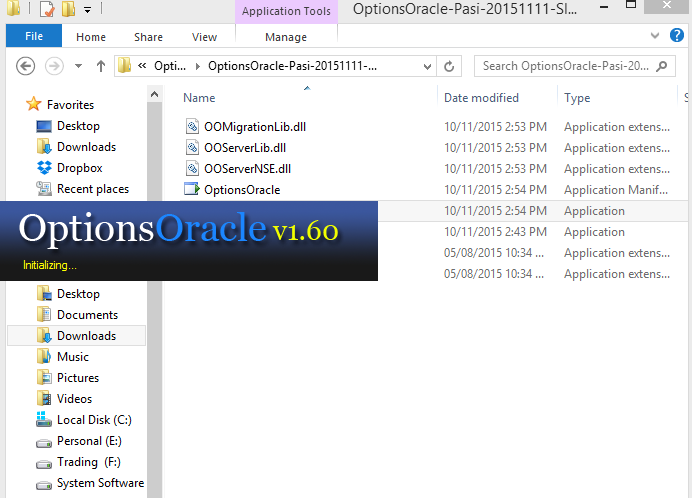Screen dimensions: 692x498
Task: Switch to the Home ribbon tab
Action: [91, 37]
